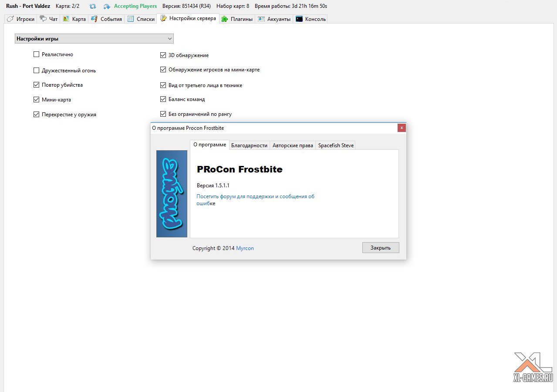
Task: Click the PRoCon Frostbite heading
Action: click(240, 169)
